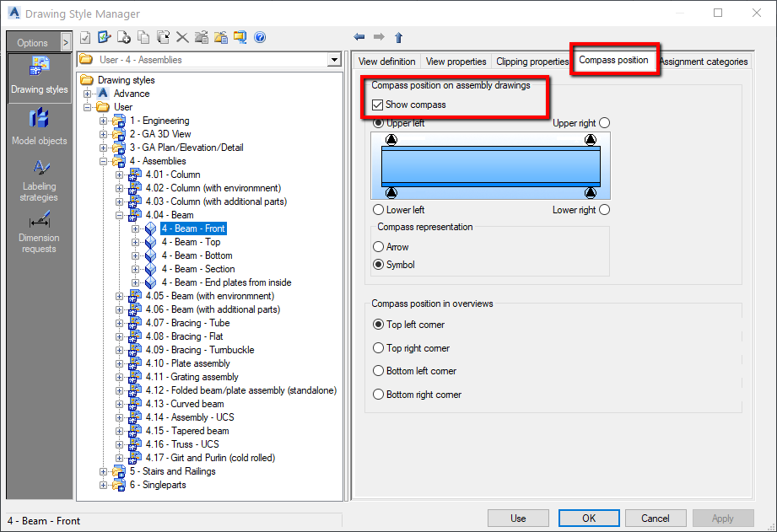Click the gray folder import icon

pyautogui.click(x=202, y=37)
